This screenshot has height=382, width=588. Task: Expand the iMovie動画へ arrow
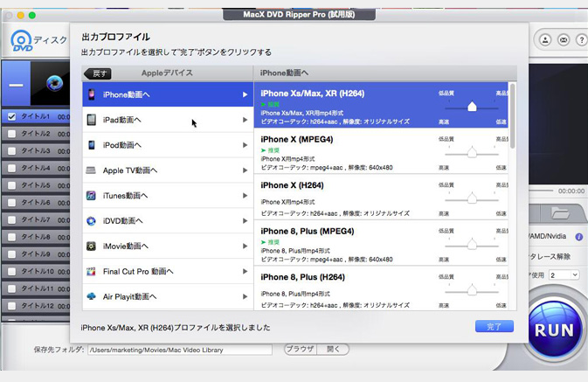245,247
